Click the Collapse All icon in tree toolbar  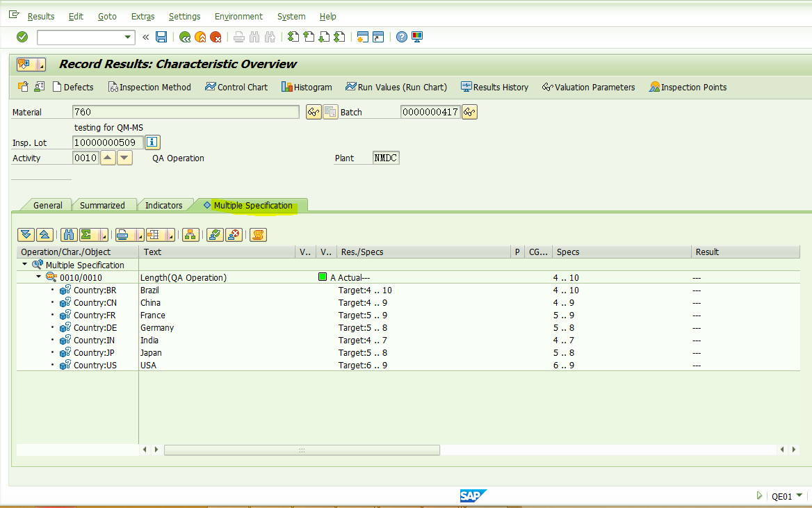pyautogui.click(x=43, y=234)
